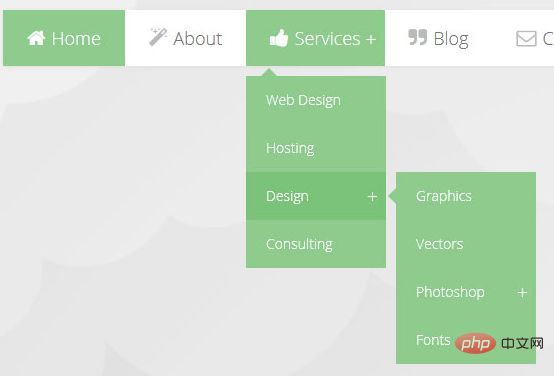This screenshot has height=376, width=554.
Task: Click the magic wand icon beside About
Action: [x=158, y=37]
